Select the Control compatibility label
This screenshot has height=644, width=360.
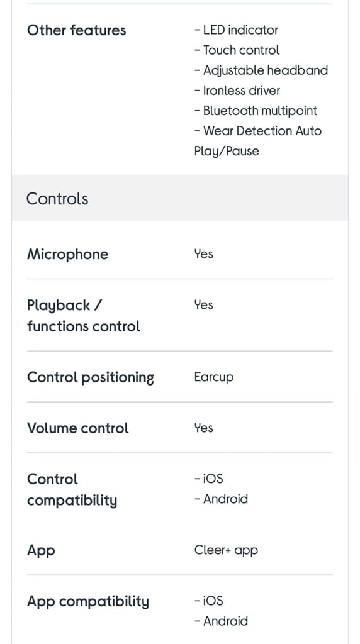click(x=72, y=489)
